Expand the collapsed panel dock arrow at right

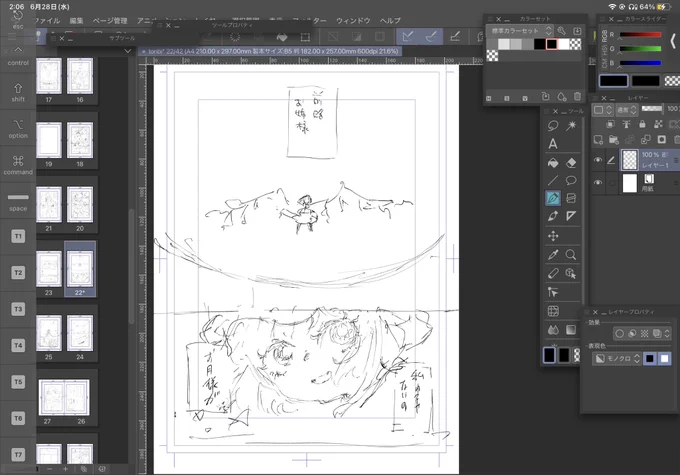click(x=673, y=41)
